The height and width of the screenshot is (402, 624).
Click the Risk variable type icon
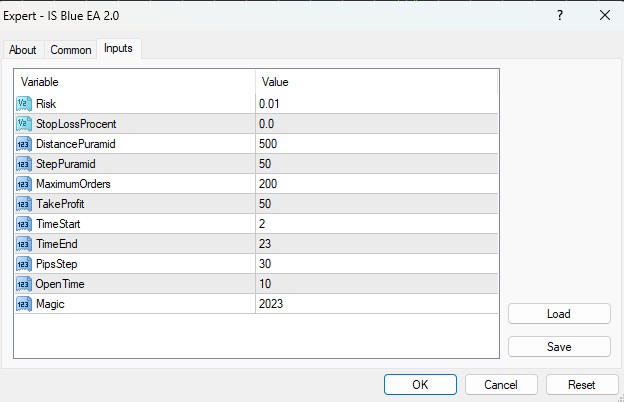click(24, 103)
